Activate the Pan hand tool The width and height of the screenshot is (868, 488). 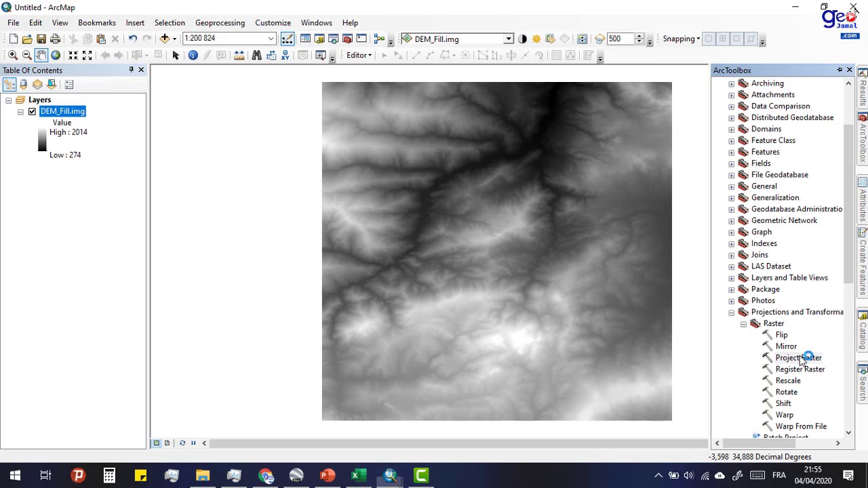point(41,55)
